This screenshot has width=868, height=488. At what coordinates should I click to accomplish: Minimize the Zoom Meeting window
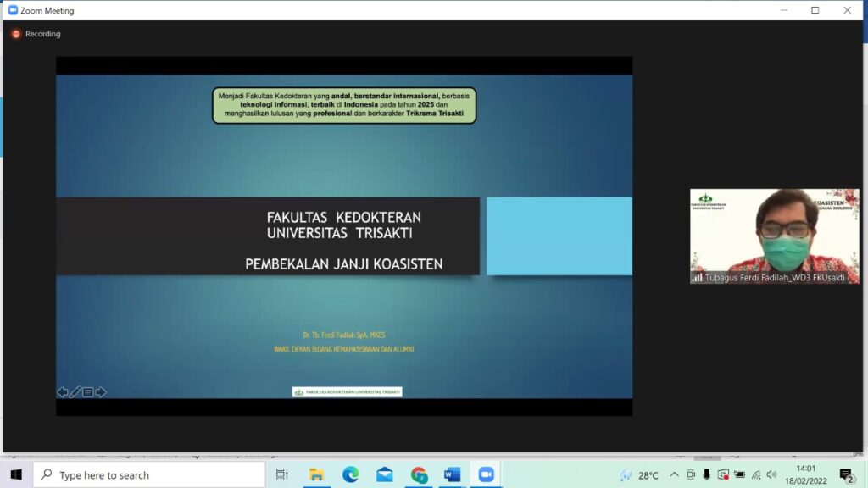(784, 10)
